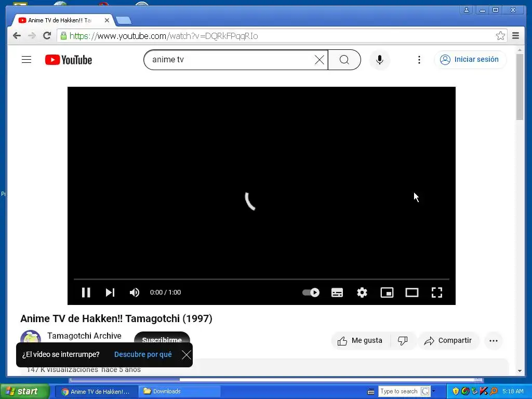Open a new browser tab

[124, 21]
